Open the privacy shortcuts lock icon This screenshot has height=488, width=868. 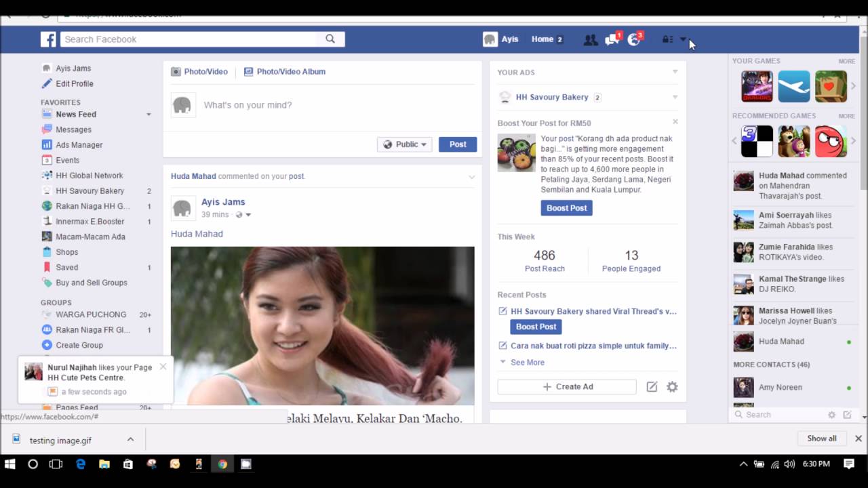pos(668,39)
